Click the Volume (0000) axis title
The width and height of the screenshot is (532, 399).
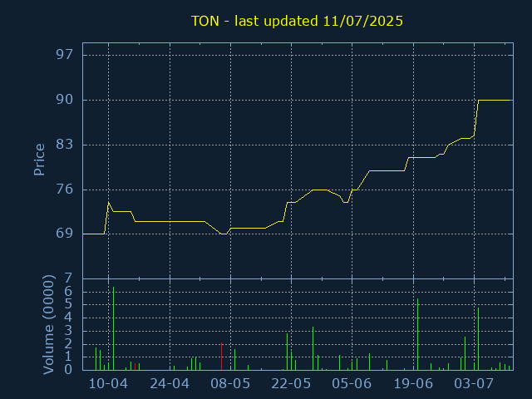pyautogui.click(x=49, y=325)
